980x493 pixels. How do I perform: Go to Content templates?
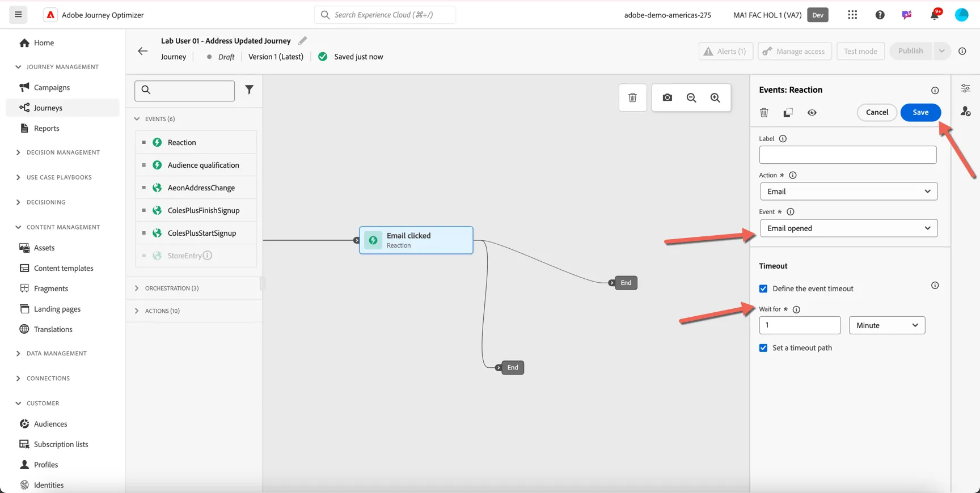click(63, 268)
